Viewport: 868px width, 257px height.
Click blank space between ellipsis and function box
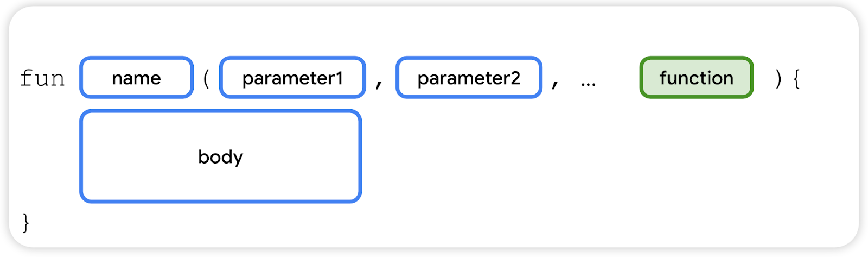coord(618,78)
